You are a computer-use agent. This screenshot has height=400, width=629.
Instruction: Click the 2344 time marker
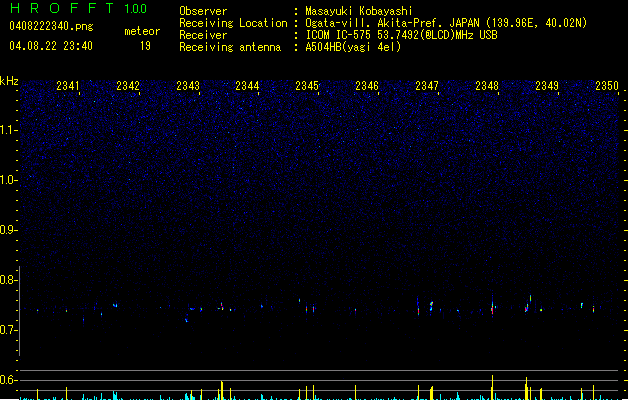[247, 86]
